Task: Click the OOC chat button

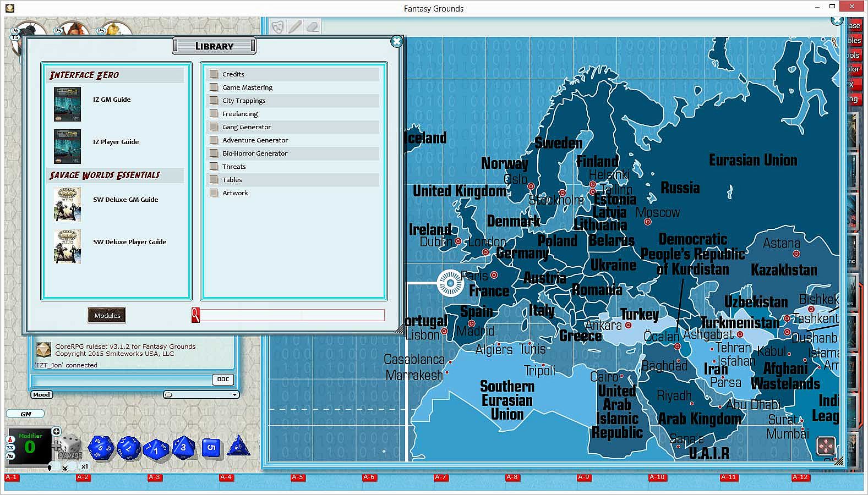Action: [223, 379]
